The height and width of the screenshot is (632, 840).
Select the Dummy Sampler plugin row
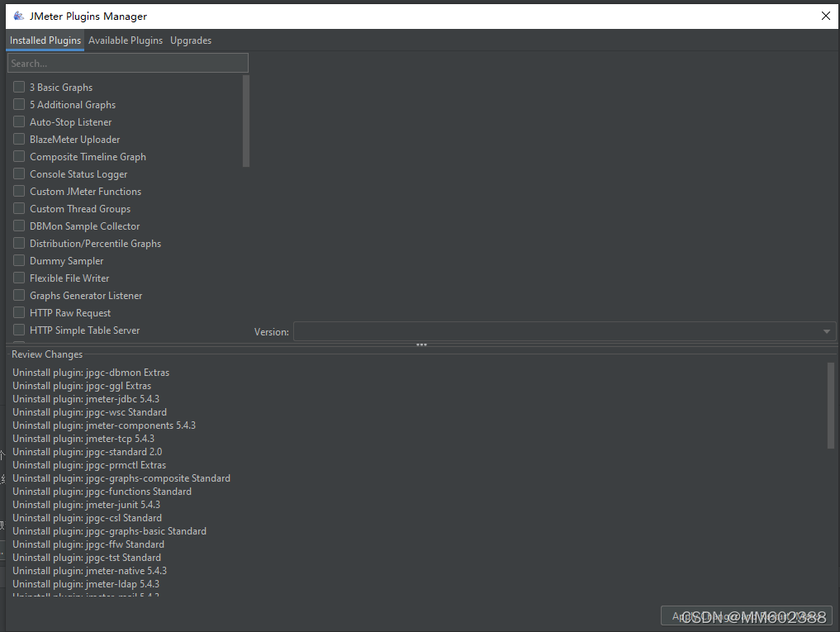pos(66,261)
